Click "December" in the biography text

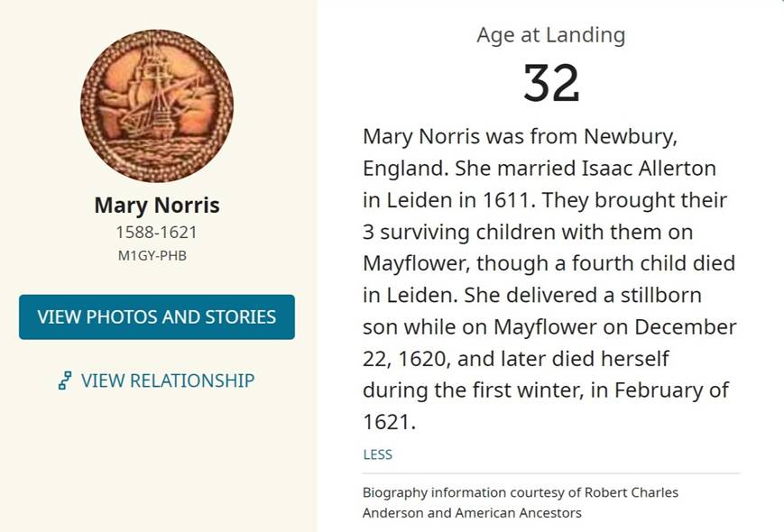click(x=687, y=326)
